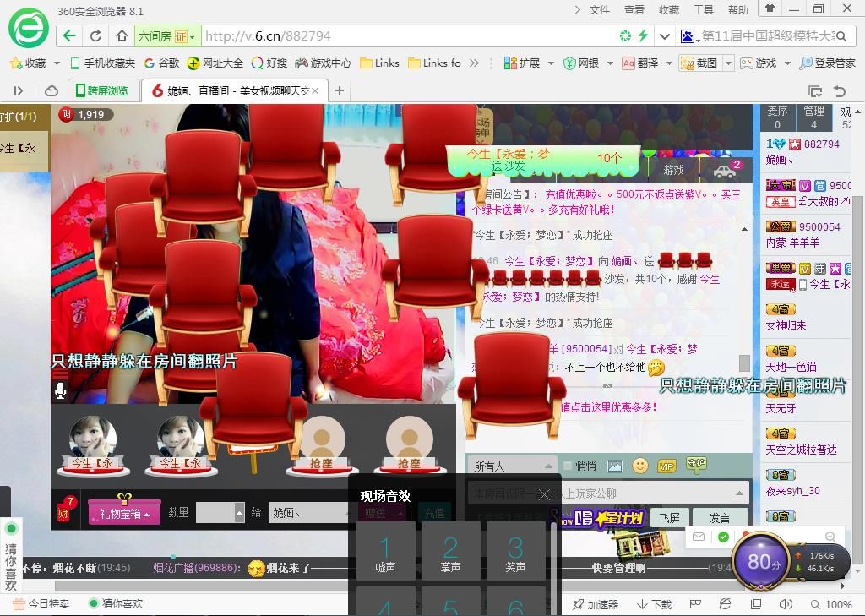
Task: Open the 好搜 bookmark
Action: tap(269, 63)
